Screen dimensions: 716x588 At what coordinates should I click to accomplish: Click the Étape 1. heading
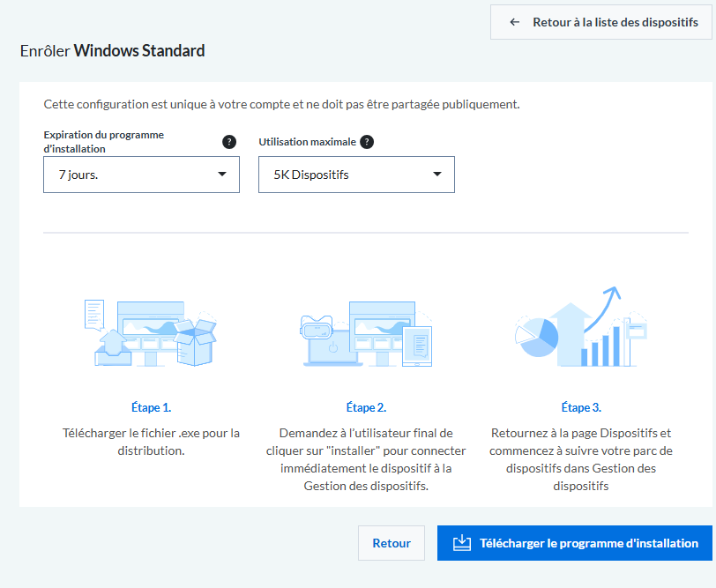[x=151, y=407]
